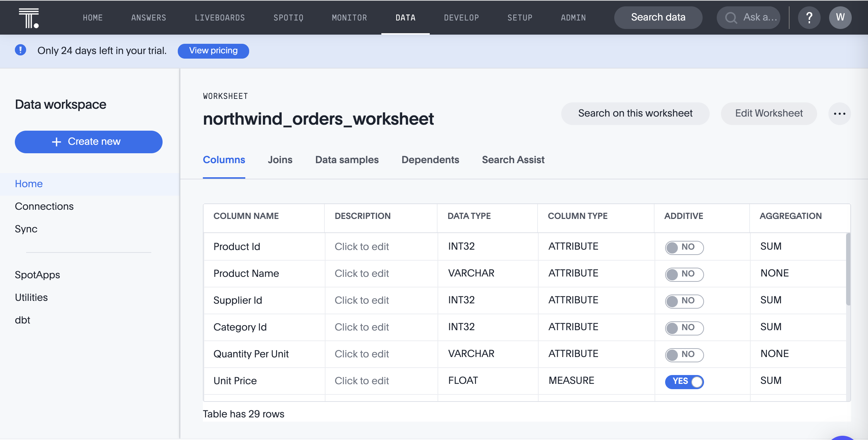Edit description for Supplier Id

tap(362, 300)
